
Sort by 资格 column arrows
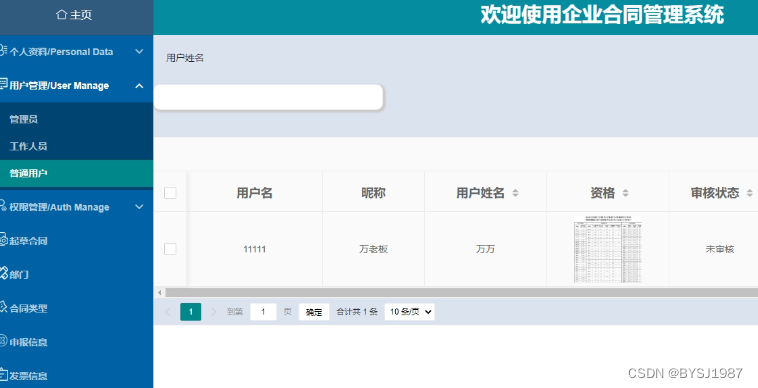click(625, 193)
